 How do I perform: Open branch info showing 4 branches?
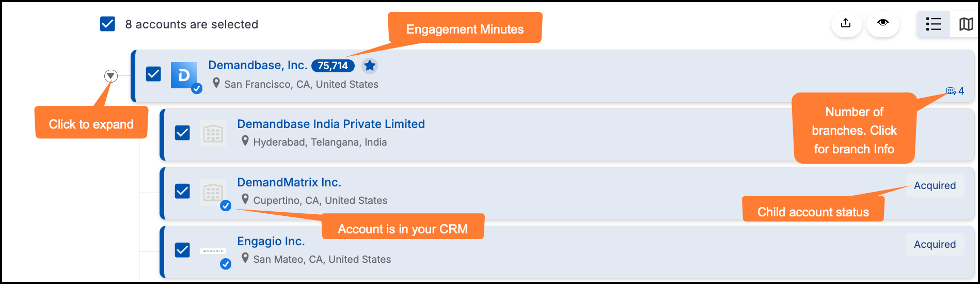click(955, 91)
